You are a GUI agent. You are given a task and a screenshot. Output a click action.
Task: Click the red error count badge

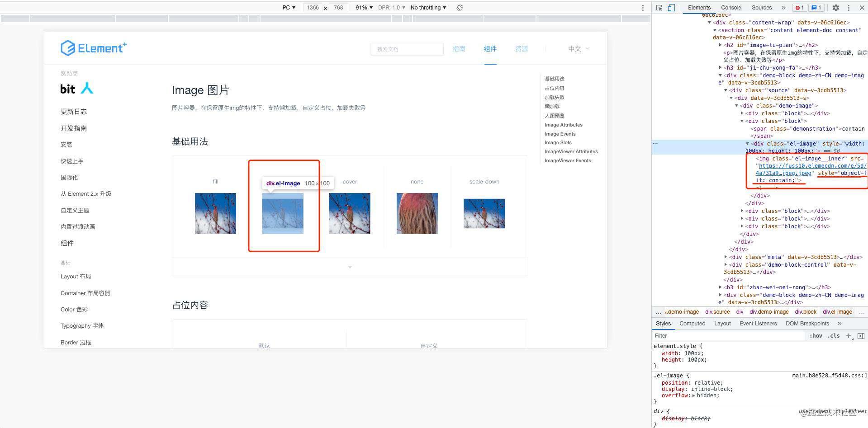point(799,8)
